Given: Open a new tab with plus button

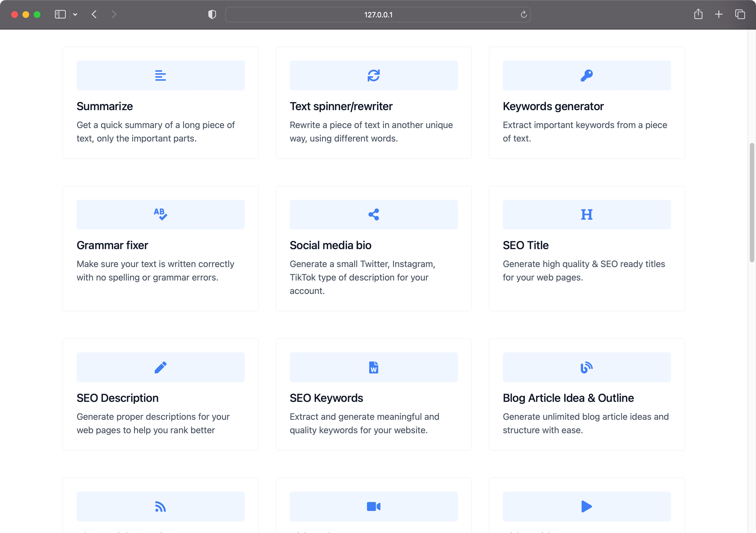Looking at the screenshot, I should pyautogui.click(x=719, y=15).
